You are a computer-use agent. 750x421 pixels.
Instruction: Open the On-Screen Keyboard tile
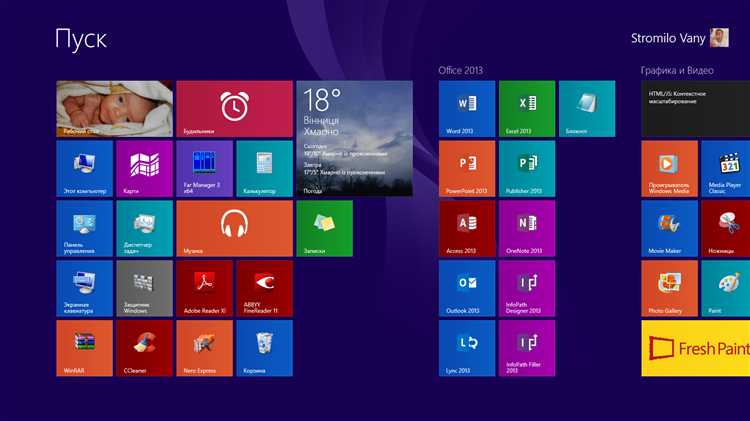pos(85,288)
